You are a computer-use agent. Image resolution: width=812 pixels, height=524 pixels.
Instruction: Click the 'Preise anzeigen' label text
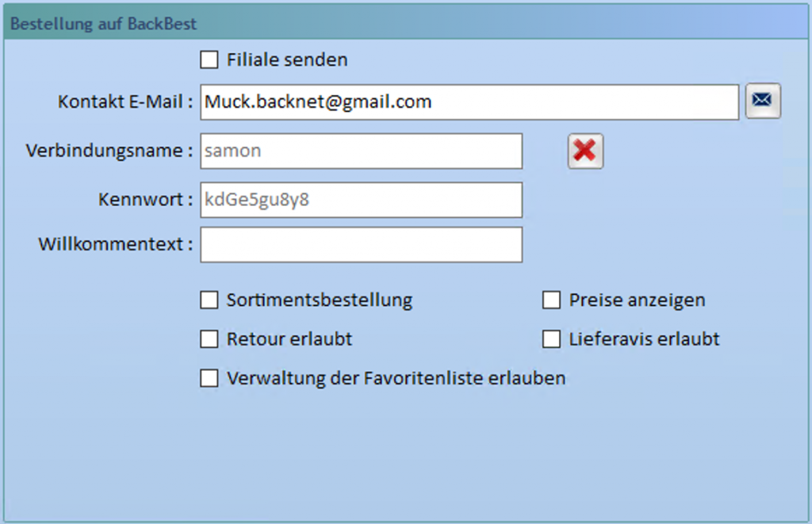pyautogui.click(x=637, y=300)
